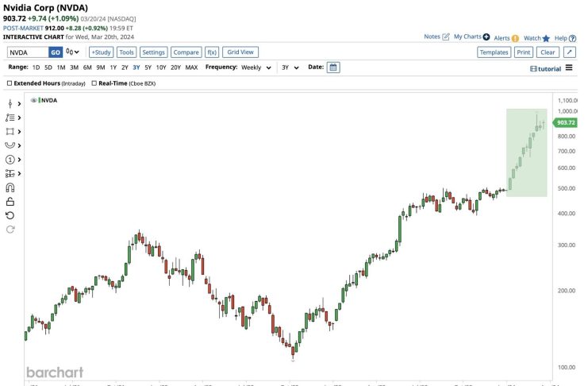Select the 5Y range option
Image resolution: width=588 pixels, height=386 pixels.
tap(149, 68)
